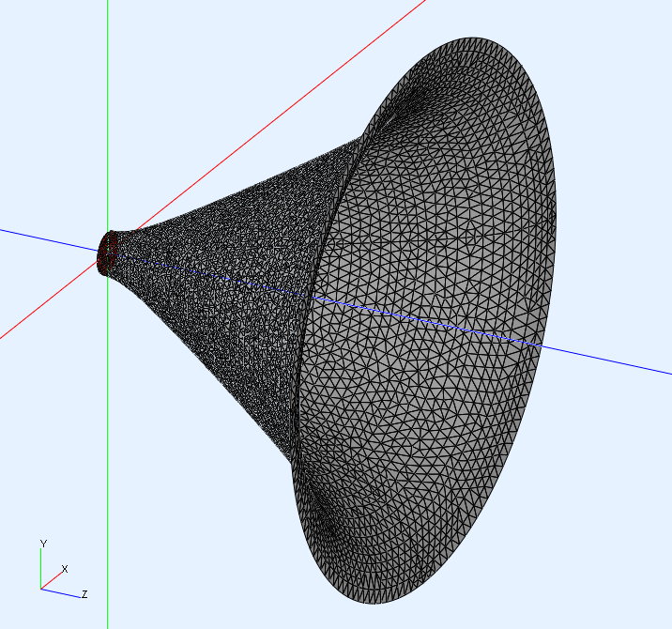
Task: Click the Y label on the axis triad
Action: click(43, 544)
